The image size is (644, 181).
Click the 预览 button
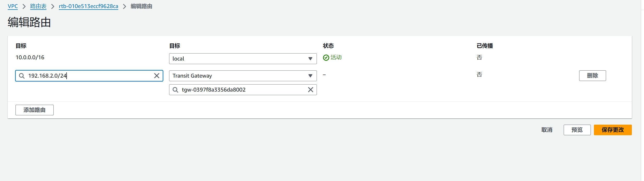577,130
